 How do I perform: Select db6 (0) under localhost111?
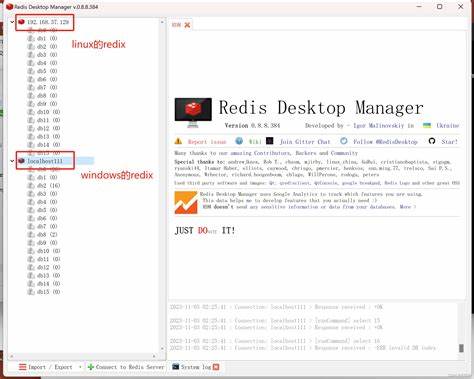click(47, 218)
